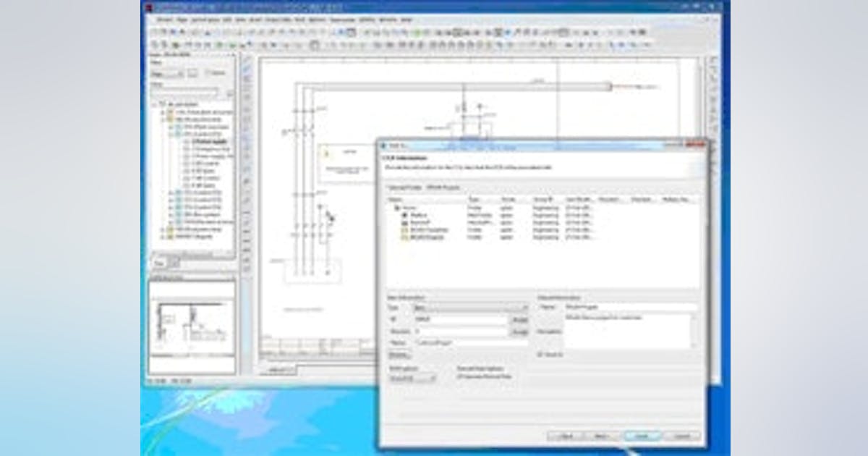Open the Type dropdown in the dialog
Screen dimensions: 868x456
[524, 308]
